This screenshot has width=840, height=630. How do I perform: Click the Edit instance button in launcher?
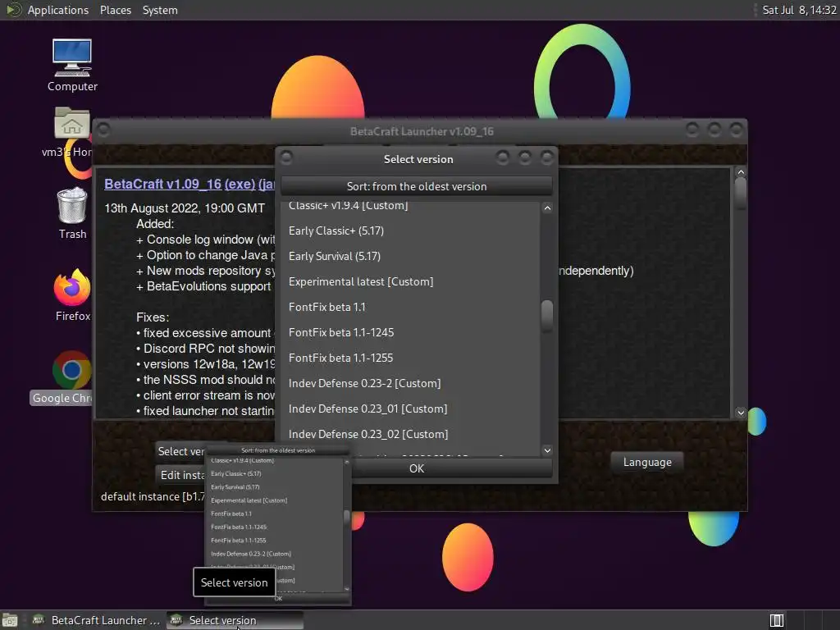(180, 475)
